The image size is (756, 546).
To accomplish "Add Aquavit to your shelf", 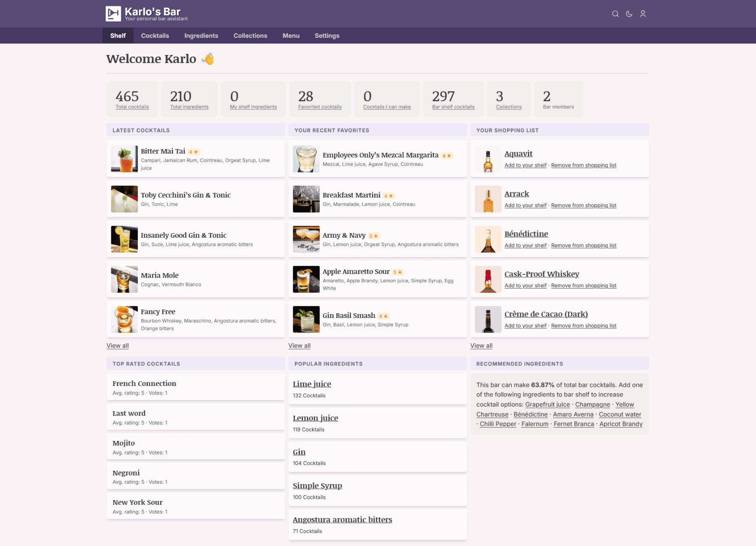I will click(525, 165).
